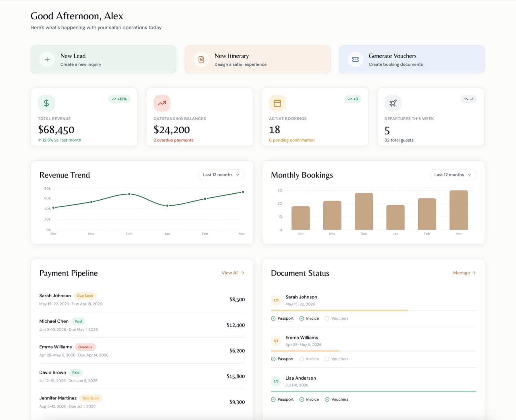Viewport: 516px width, 420px height.
Task: Open Monthly Bookings Last 12 months dropdown
Action: (453, 175)
